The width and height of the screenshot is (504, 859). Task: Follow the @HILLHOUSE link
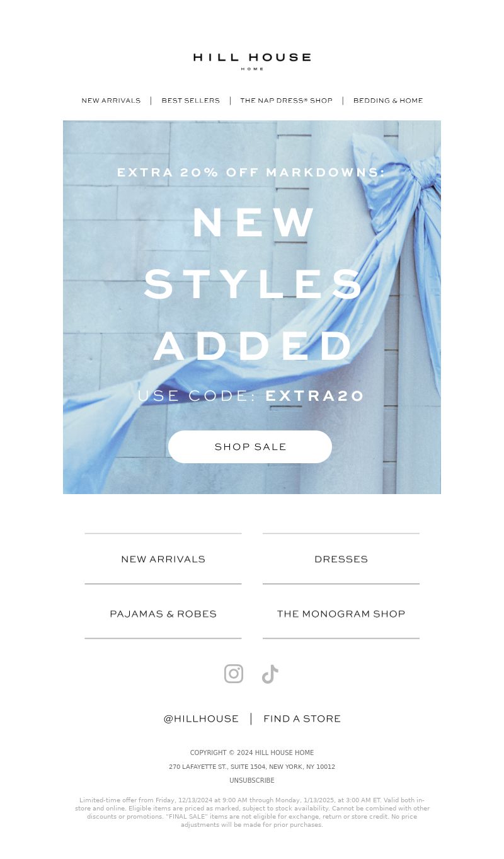pos(201,718)
